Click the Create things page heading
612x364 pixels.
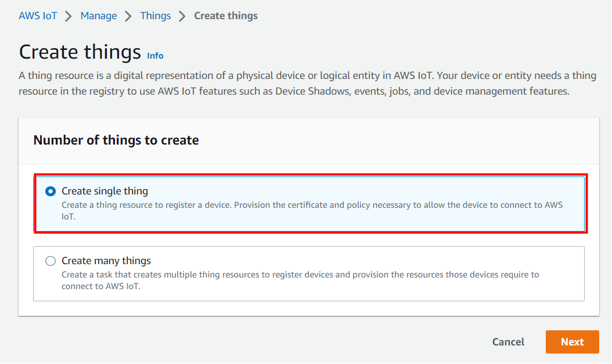pos(80,52)
